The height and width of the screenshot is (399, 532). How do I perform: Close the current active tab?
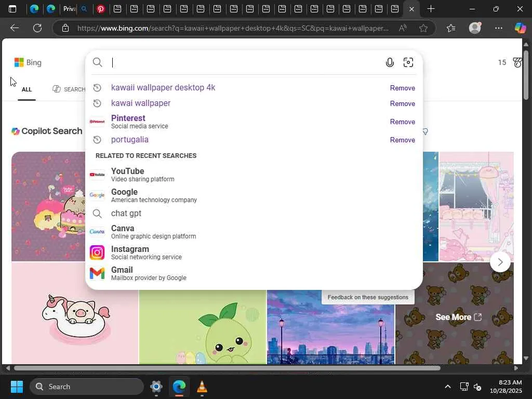coord(411,9)
